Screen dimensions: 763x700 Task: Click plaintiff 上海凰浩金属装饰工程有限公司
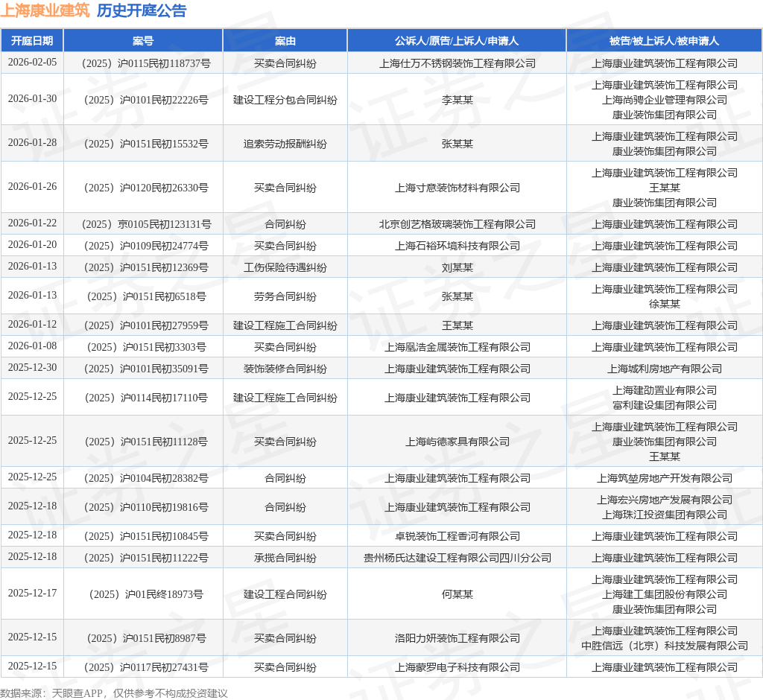click(457, 347)
